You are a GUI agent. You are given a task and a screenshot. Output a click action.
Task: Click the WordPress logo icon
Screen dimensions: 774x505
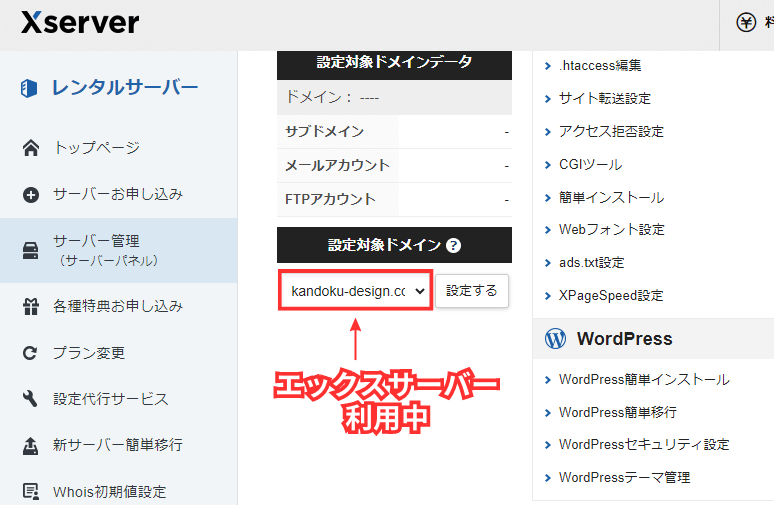click(555, 339)
